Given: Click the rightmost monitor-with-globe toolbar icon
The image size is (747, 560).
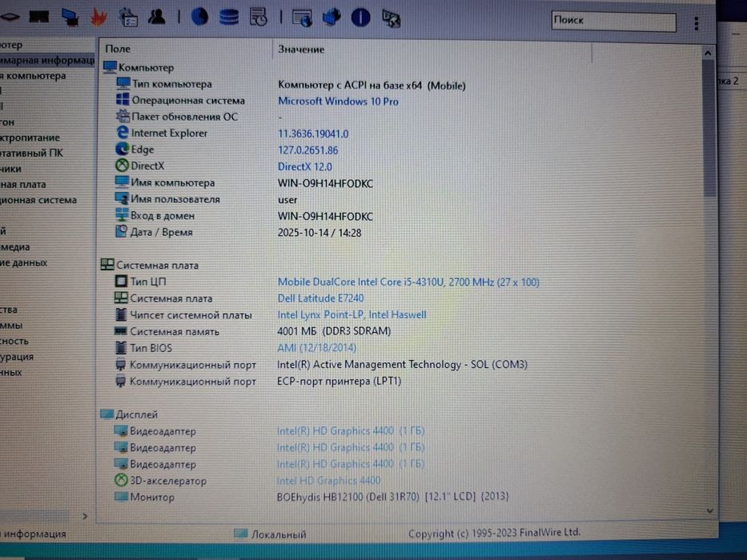Looking at the screenshot, I should click(x=392, y=18).
